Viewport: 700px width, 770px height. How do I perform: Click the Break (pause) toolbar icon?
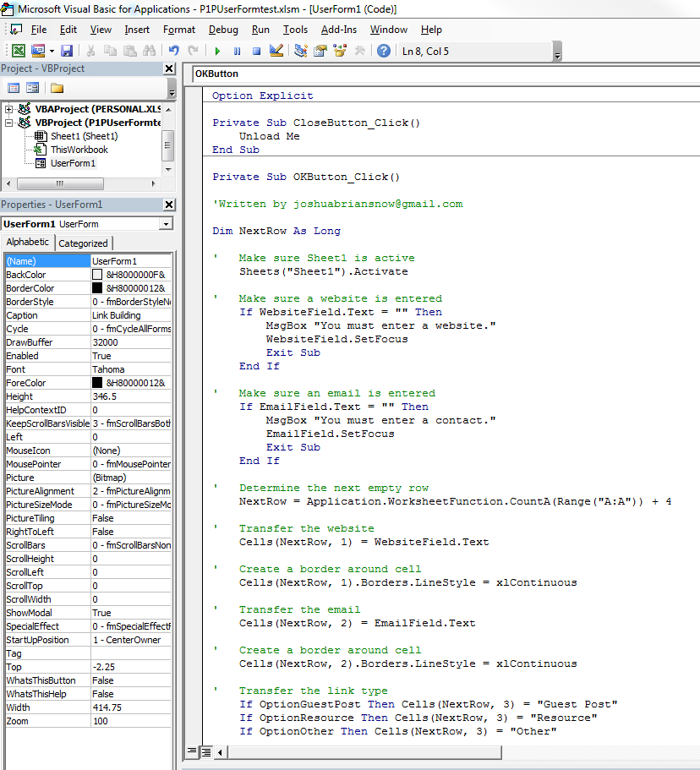pos(237,51)
